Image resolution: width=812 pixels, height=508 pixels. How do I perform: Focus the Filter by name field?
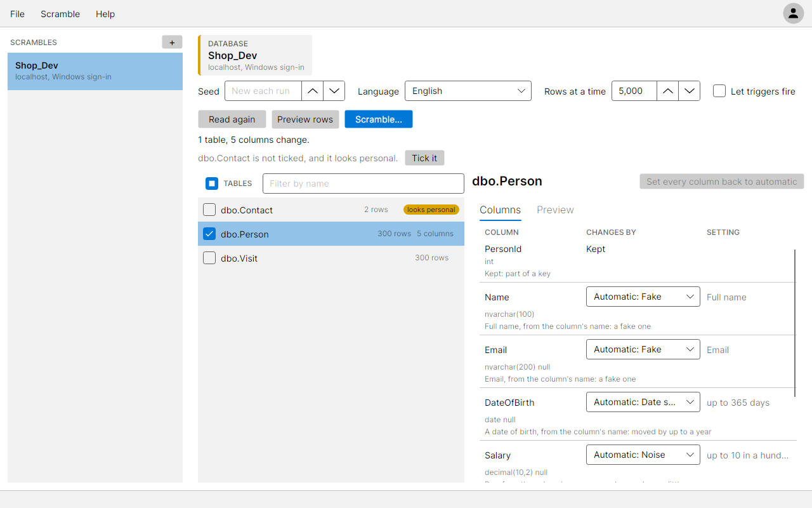[x=363, y=184]
